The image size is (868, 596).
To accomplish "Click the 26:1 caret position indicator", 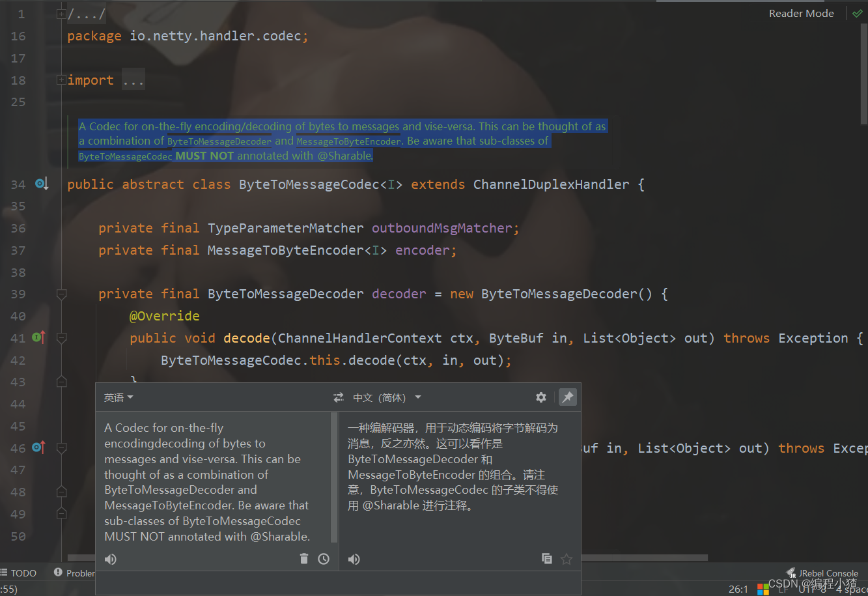I will [x=738, y=589].
